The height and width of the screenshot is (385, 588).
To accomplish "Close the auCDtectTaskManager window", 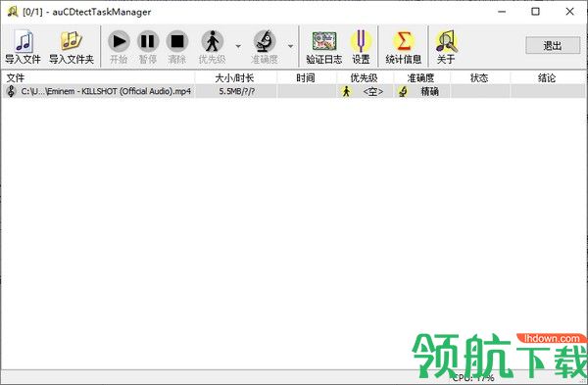I will point(569,12).
